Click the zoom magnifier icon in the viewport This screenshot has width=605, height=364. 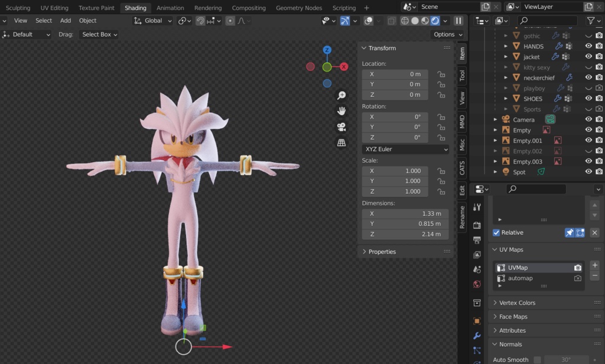pos(341,95)
